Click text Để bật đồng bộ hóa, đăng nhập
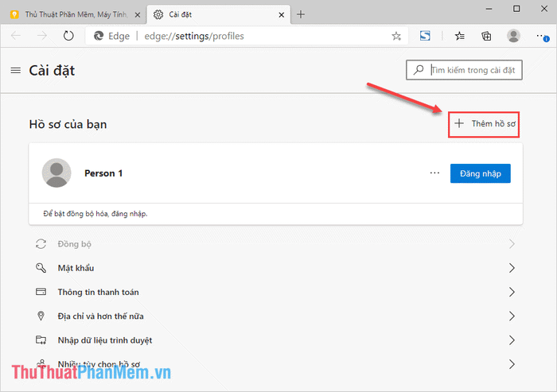557x392 pixels. tap(95, 214)
